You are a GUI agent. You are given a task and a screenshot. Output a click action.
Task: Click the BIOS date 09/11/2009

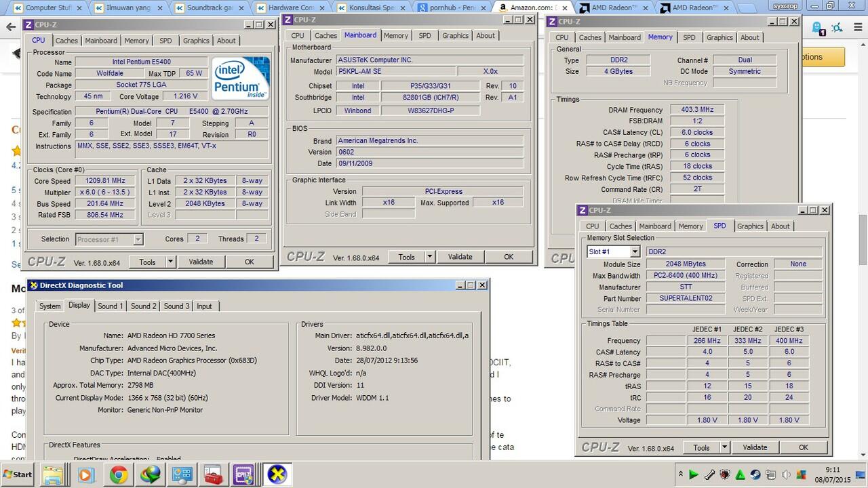tap(430, 163)
